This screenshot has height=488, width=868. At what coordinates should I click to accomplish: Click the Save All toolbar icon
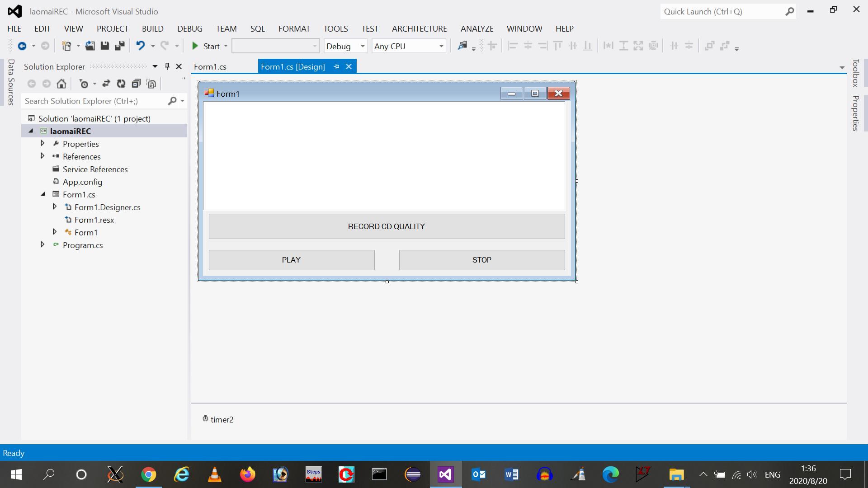(120, 46)
